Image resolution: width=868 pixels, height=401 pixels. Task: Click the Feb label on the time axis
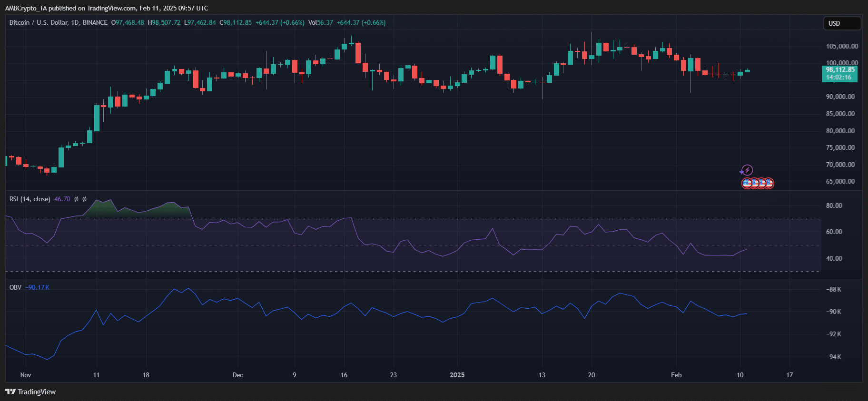676,375
